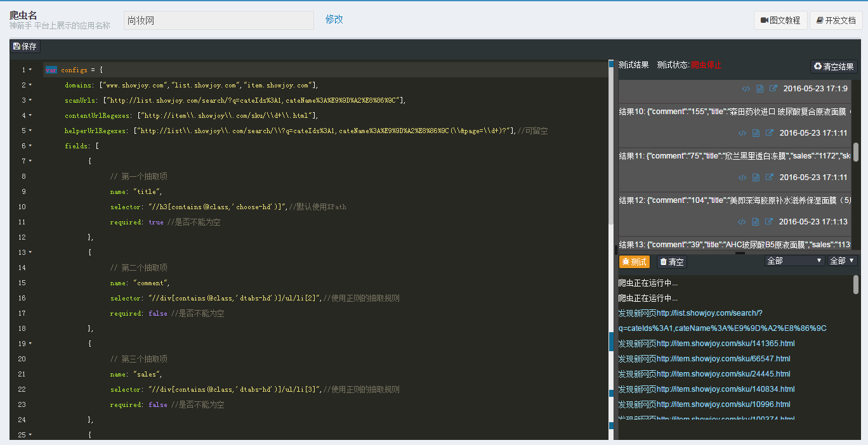Open log link item.showjoy.com/sku/24445.html
This screenshot has height=445, width=868.
(723, 374)
